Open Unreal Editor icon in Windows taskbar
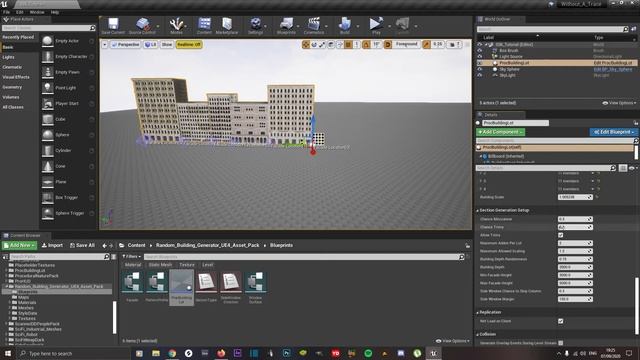 tap(433, 353)
